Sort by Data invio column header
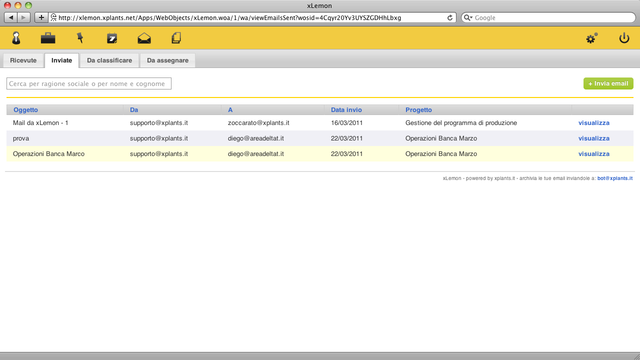This screenshot has height=360, width=640. point(346,110)
